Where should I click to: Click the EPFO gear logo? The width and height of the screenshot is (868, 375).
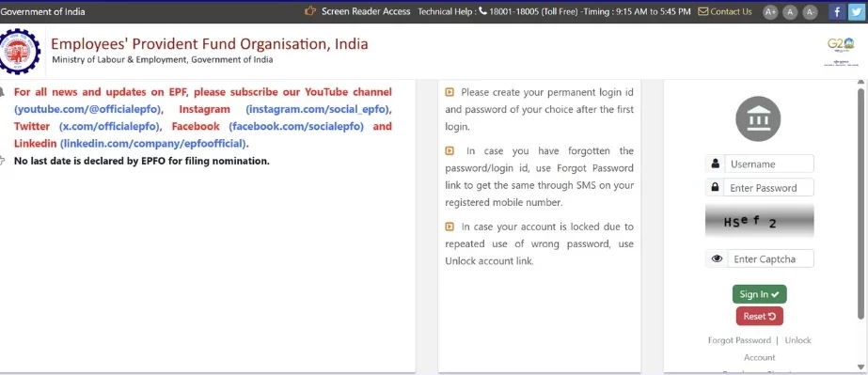point(20,52)
